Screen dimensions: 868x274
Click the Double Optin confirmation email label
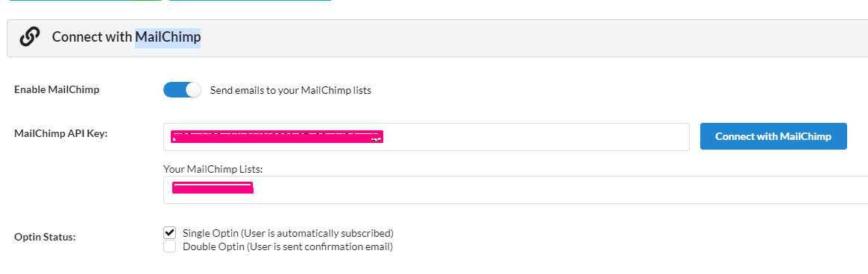tap(288, 247)
